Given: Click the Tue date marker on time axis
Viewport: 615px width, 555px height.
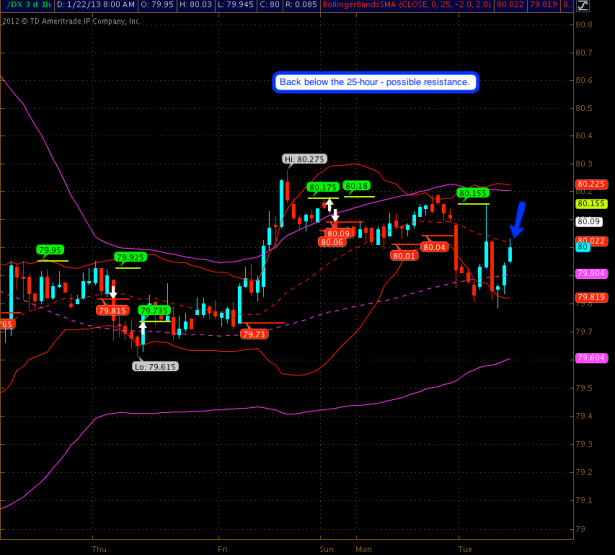Looking at the screenshot, I should pos(464,549).
